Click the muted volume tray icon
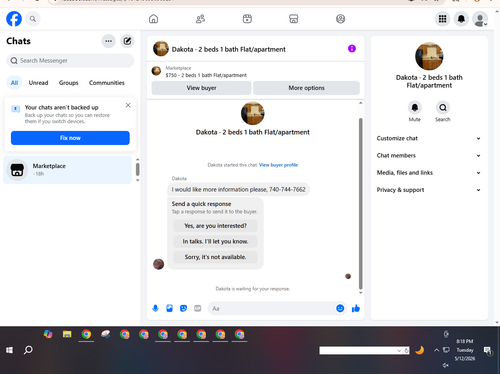The height and width of the screenshot is (374, 500). [446, 365]
